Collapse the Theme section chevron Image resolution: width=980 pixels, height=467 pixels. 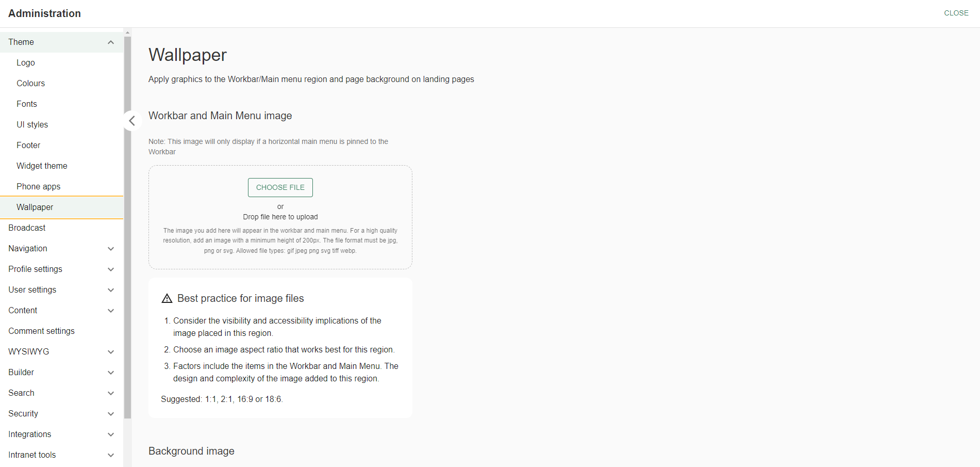pos(111,42)
